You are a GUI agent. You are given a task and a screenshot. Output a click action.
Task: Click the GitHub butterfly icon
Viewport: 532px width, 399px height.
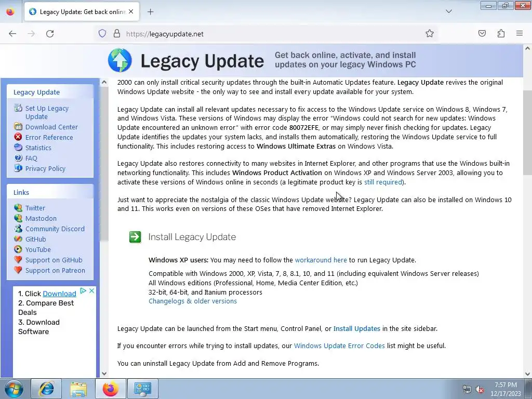tap(18, 239)
